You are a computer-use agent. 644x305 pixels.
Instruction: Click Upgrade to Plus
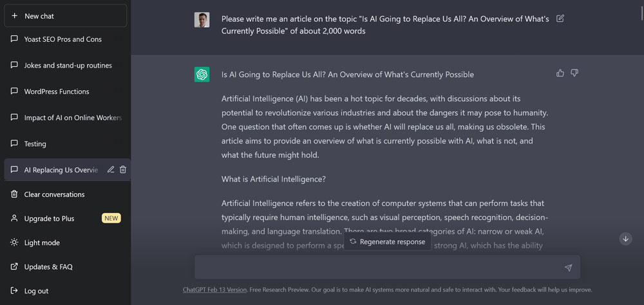49,219
